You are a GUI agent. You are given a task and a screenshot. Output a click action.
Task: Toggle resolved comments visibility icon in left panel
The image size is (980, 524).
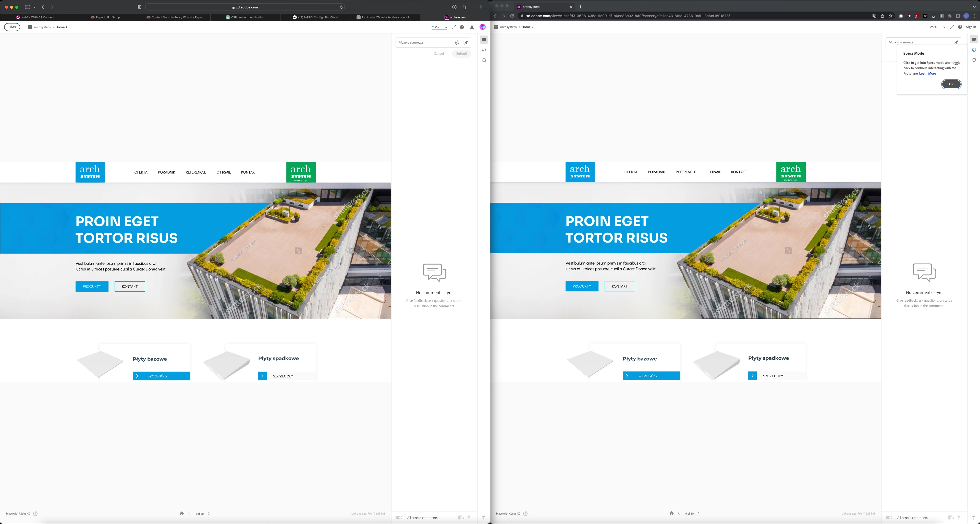click(460, 518)
